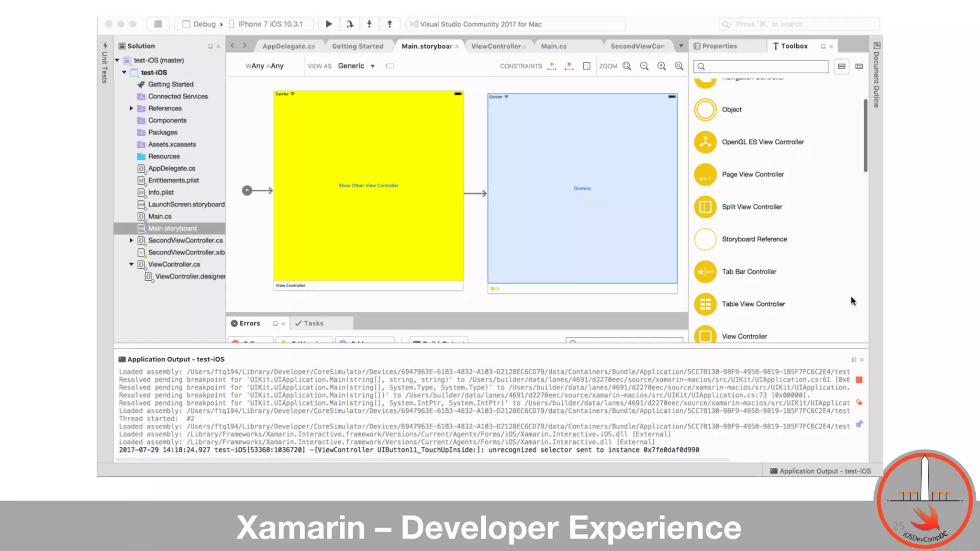Click the zoom actual size icon
This screenshot has width=980, height=551.
[679, 66]
